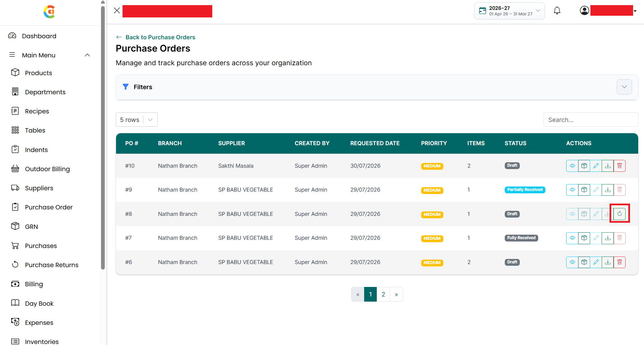The image size is (644, 345).
Task: Click Back to Purchase Orders link
Action: 156,37
